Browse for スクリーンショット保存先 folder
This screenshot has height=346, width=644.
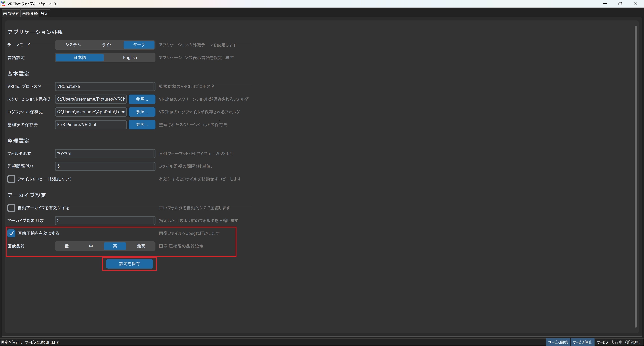coord(142,99)
